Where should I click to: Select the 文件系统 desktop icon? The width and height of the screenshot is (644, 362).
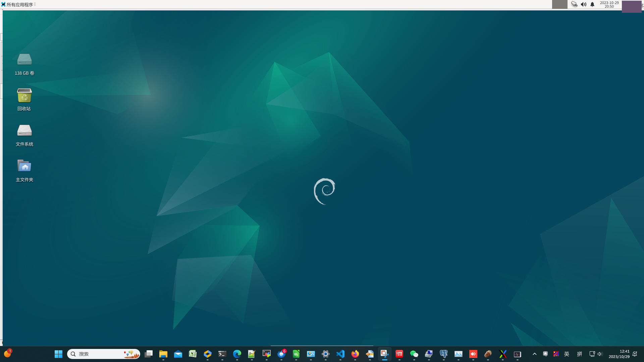[x=24, y=135]
